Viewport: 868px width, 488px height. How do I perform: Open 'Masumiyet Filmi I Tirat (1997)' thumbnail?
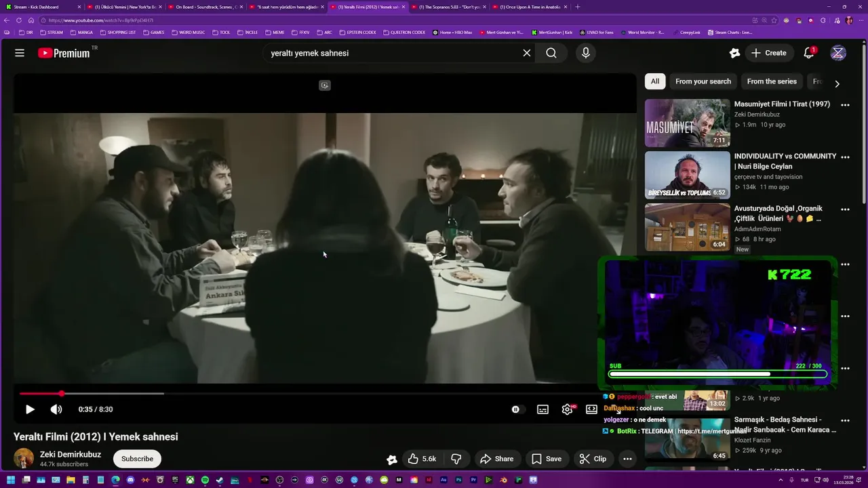click(687, 123)
